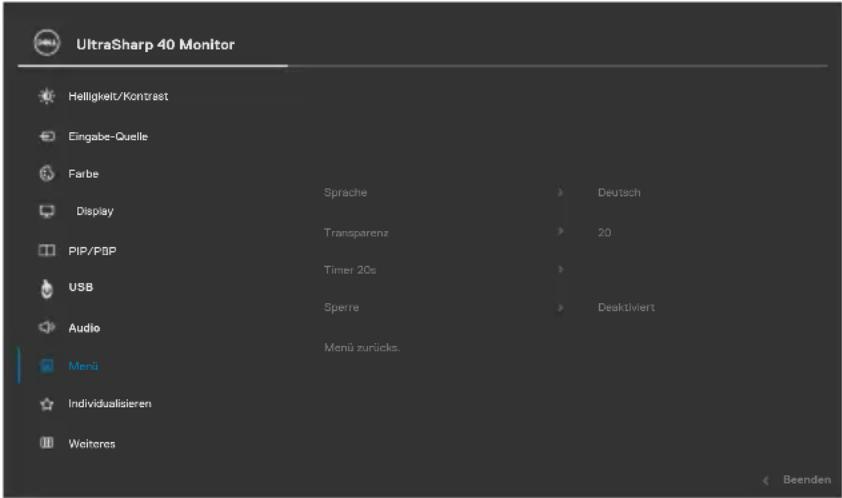Image resolution: width=842 pixels, height=498 pixels.
Task: Expand the Transparenz chevron arrow
Action: 560,231
